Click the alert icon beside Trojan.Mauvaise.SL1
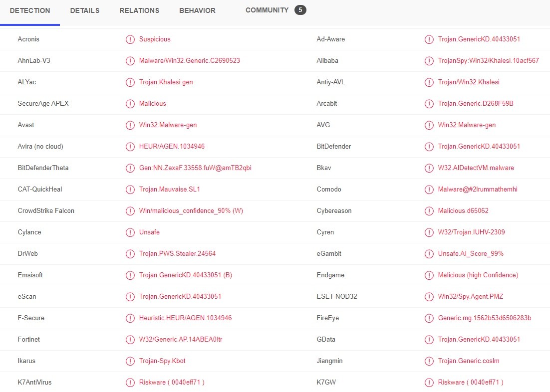This screenshot has height=392, width=550. coord(130,190)
